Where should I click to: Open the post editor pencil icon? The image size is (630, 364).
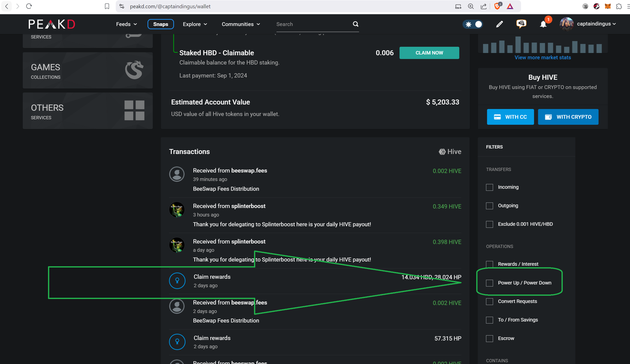[x=499, y=24]
